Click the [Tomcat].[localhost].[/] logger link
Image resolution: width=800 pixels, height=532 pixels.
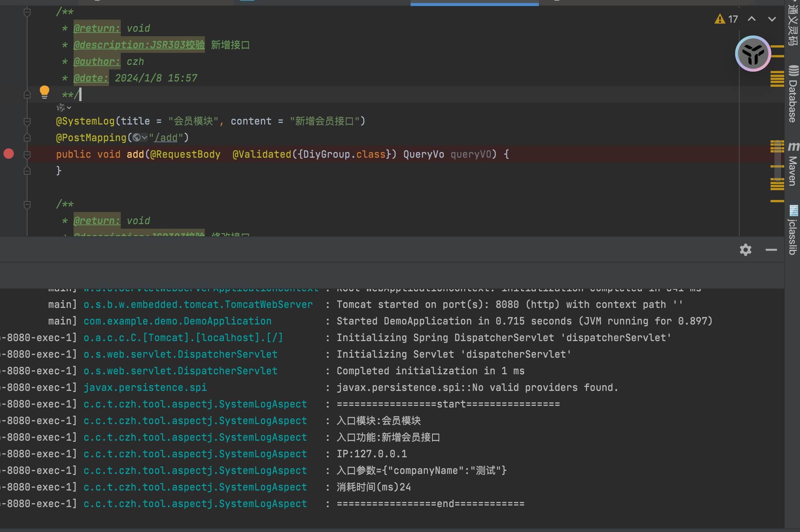point(183,338)
